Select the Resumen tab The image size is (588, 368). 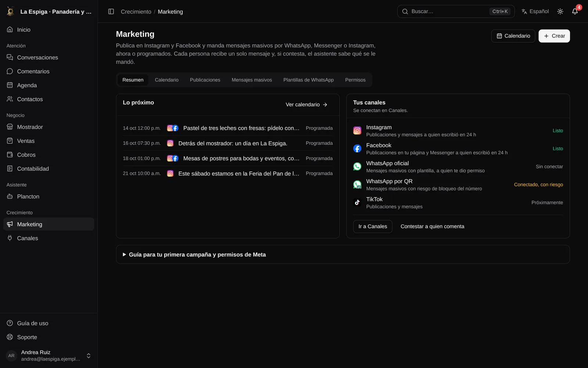pos(133,80)
